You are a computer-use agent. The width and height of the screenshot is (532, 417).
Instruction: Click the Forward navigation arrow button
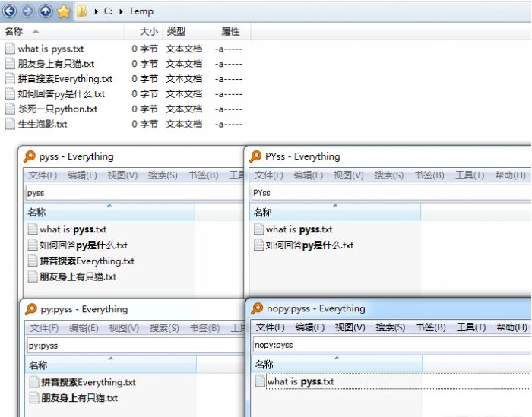pos(28,11)
